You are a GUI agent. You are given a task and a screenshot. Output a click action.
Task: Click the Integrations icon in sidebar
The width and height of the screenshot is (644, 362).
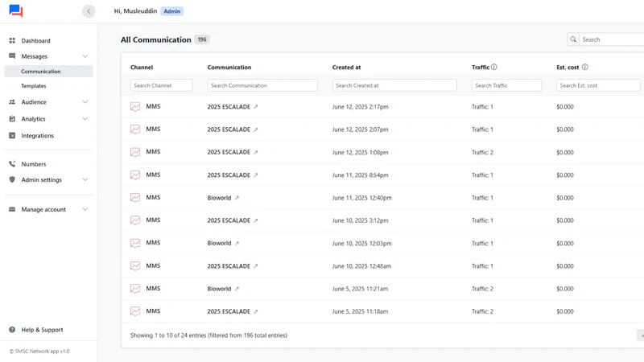tap(12, 135)
